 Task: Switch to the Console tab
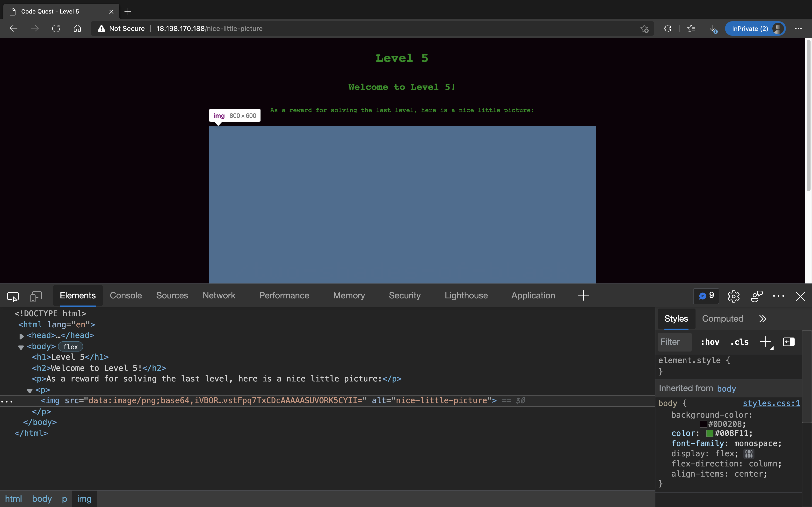(x=126, y=296)
